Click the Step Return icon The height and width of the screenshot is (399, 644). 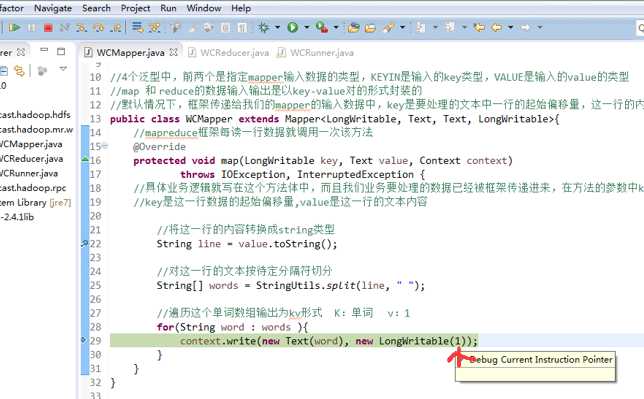click(x=116, y=28)
